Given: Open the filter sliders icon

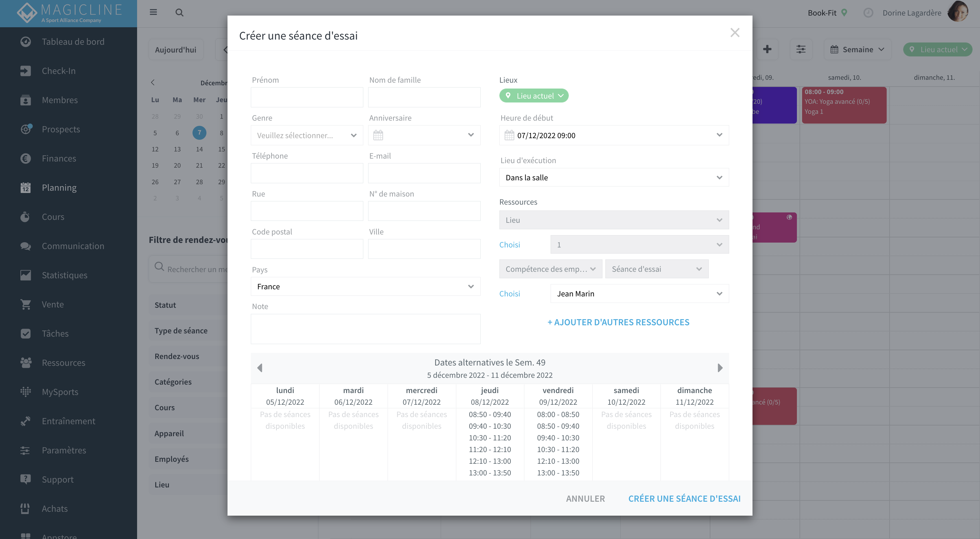Looking at the screenshot, I should 801,49.
